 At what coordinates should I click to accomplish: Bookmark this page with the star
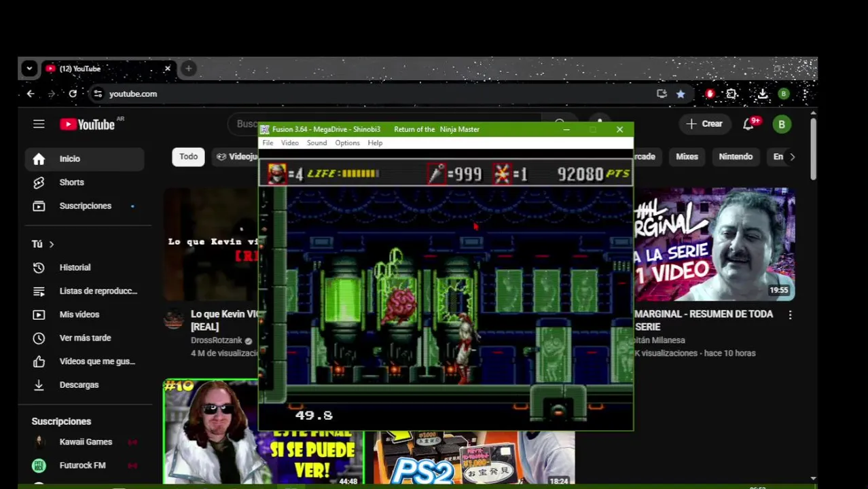point(681,94)
